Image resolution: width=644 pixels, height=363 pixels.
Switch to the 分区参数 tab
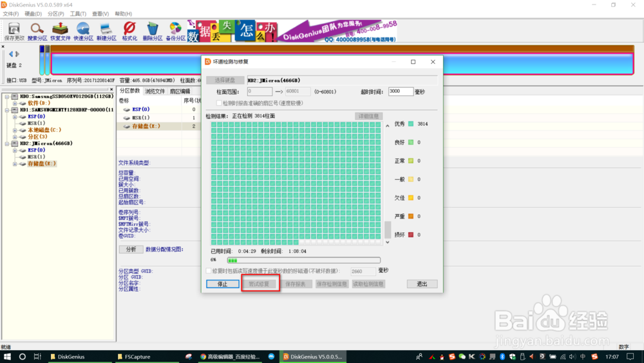(x=130, y=91)
